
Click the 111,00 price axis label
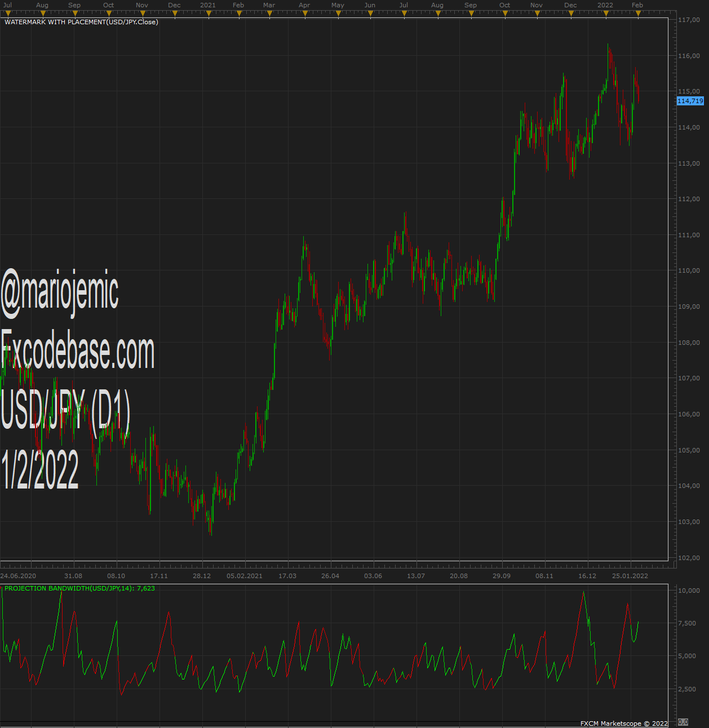click(689, 235)
